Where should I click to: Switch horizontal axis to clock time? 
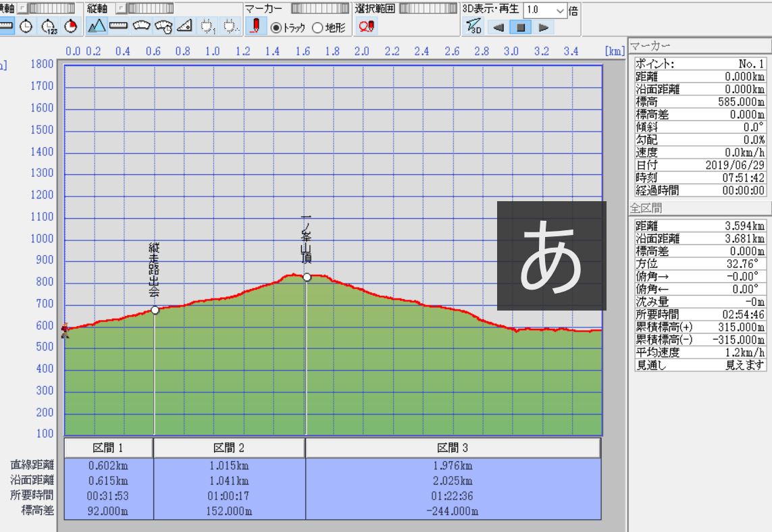26,26
